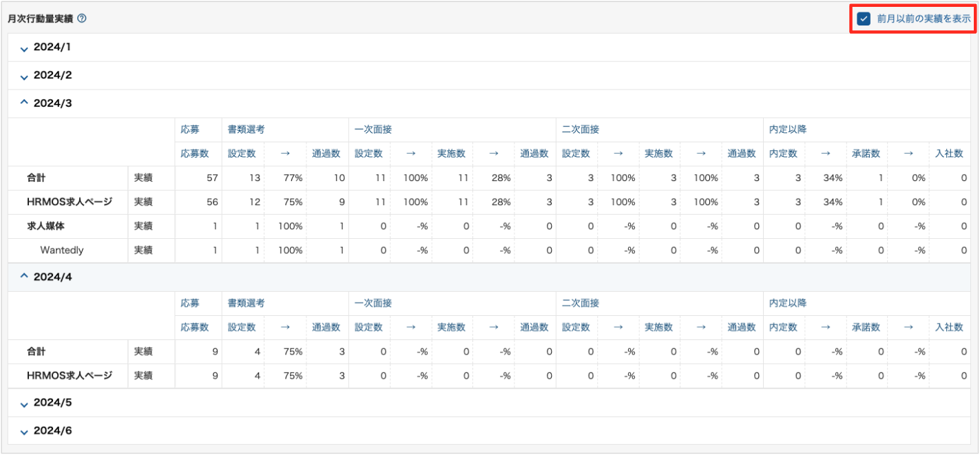This screenshot has height=455, width=980.
Task: Click the 応募数 value 57 in 合計 row
Action: 211,178
